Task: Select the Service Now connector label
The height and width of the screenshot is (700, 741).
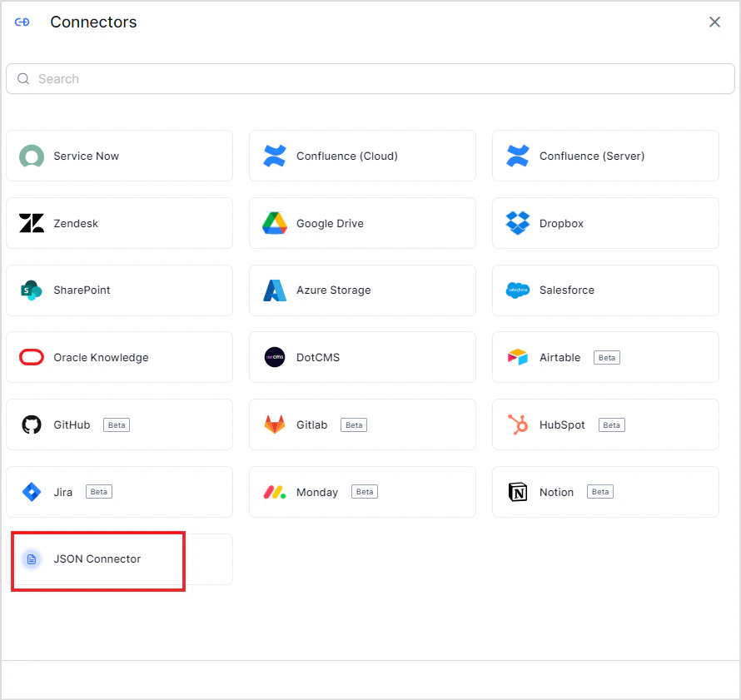Action: pos(86,156)
